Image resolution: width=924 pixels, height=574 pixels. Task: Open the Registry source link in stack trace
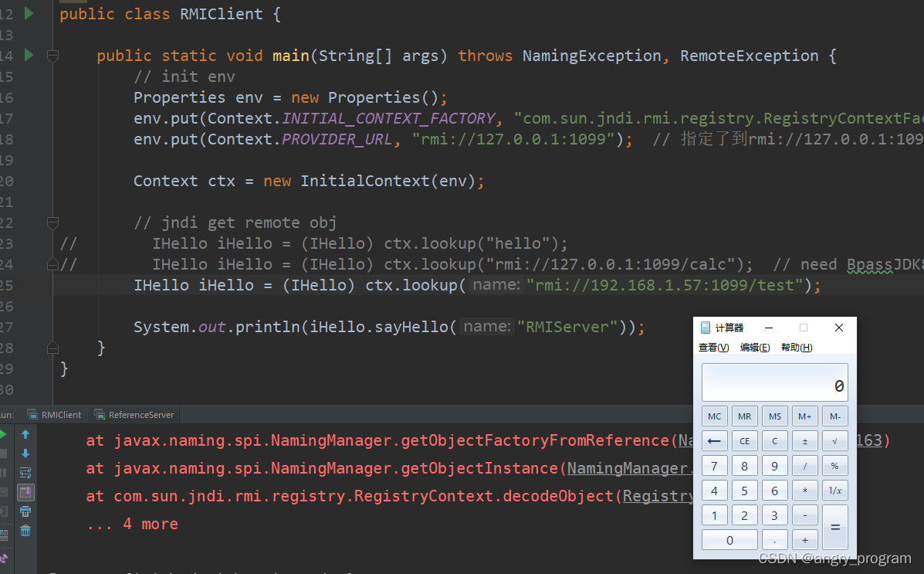tap(658, 496)
